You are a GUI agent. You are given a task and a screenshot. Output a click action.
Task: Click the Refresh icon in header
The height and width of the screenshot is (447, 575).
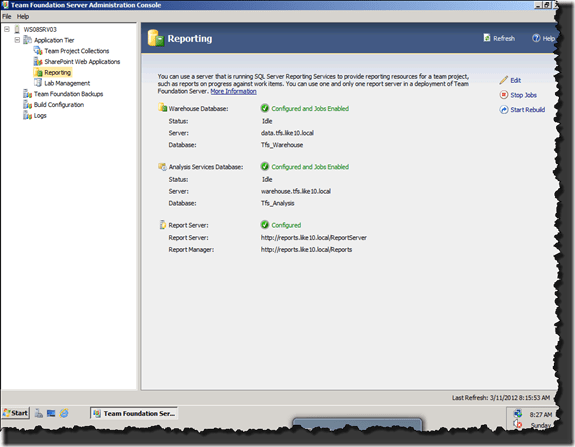pos(487,38)
